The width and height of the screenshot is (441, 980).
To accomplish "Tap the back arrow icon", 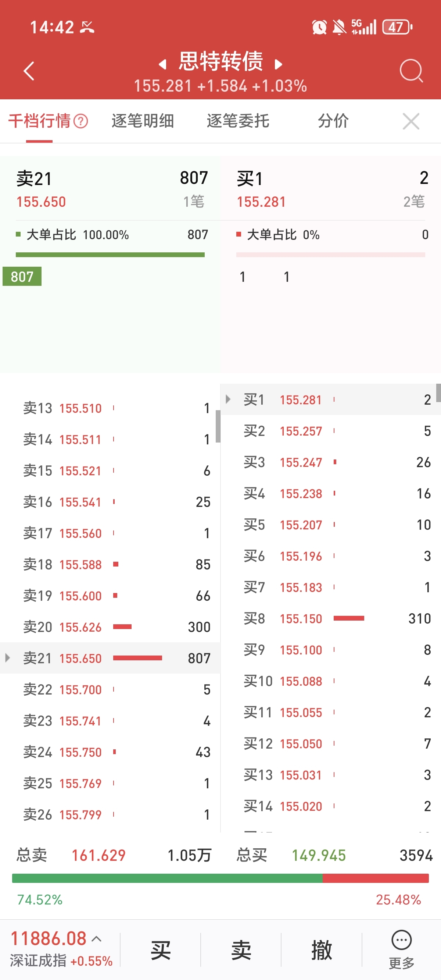I will click(x=29, y=71).
